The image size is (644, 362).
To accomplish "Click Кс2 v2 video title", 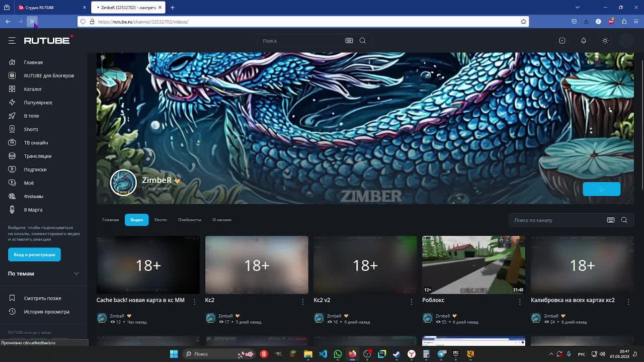I will pyautogui.click(x=322, y=300).
